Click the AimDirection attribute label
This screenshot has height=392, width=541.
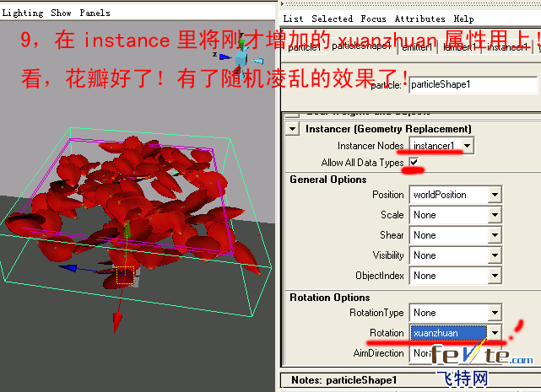(378, 353)
